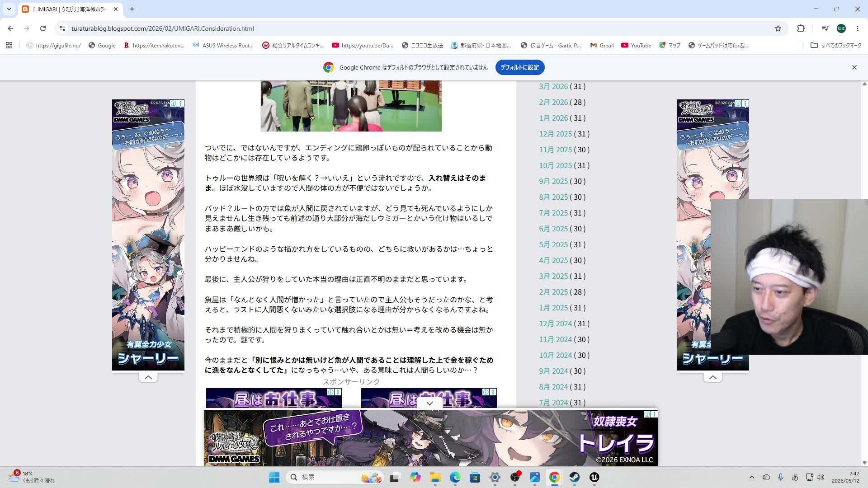868x488 pixels.
Task: Click the デフォルトに設定 button
Action: 520,67
